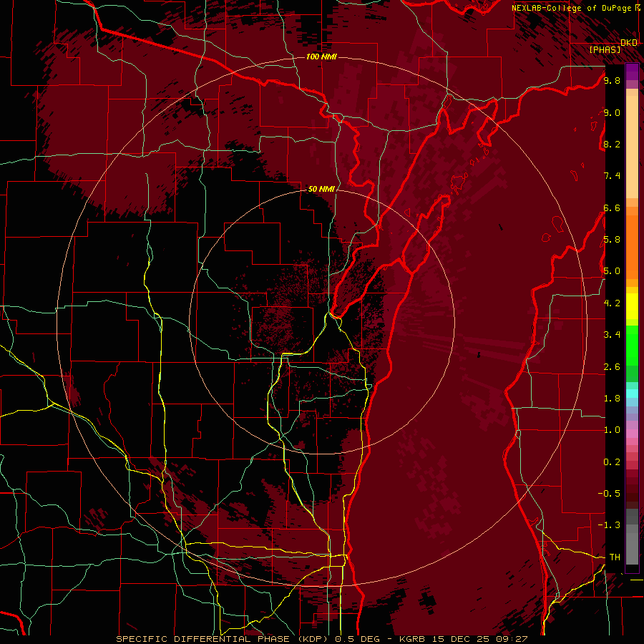Click the purple top segment of color bar
Viewport: 644px width, 644px height.
coord(632,72)
